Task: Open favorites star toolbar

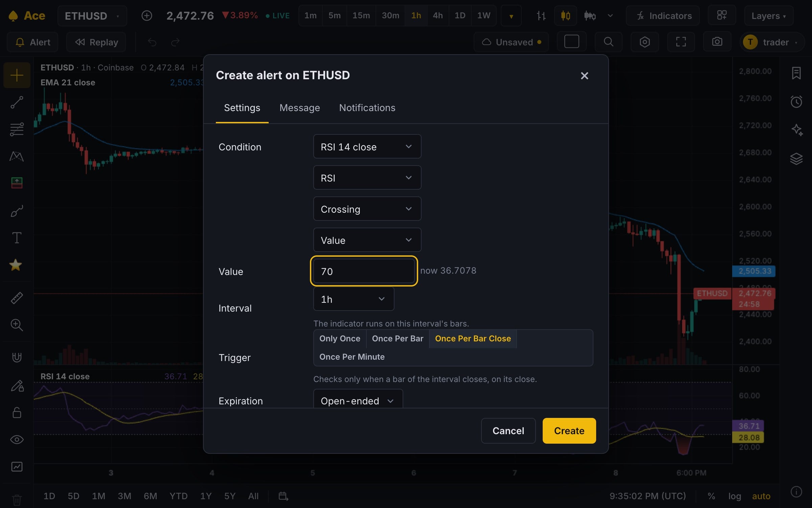Action: (16, 265)
